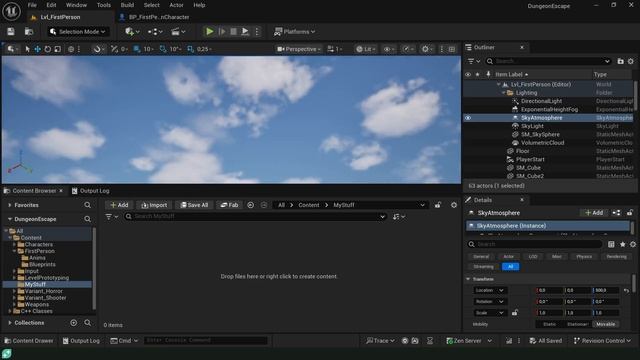Reset Location to default arrow

pos(627,290)
